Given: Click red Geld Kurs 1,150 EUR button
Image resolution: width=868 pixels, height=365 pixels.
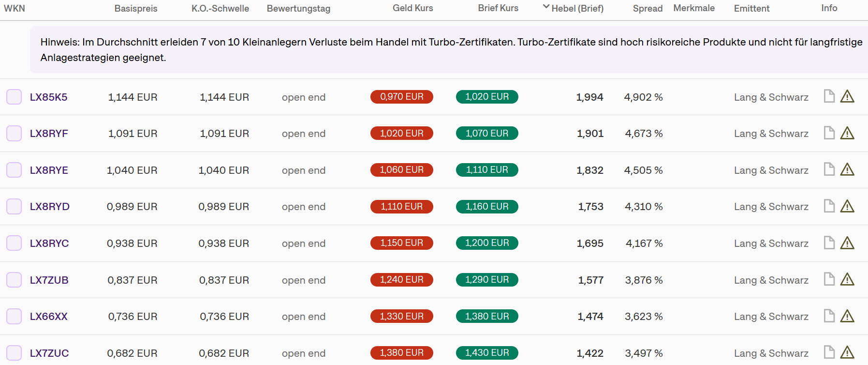Looking at the screenshot, I should tap(402, 243).
